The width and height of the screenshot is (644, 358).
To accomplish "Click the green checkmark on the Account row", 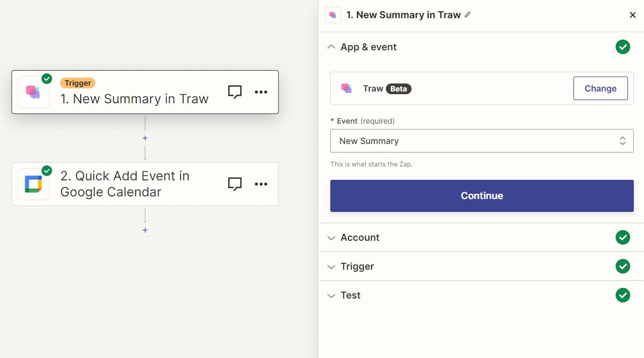I will [x=623, y=238].
